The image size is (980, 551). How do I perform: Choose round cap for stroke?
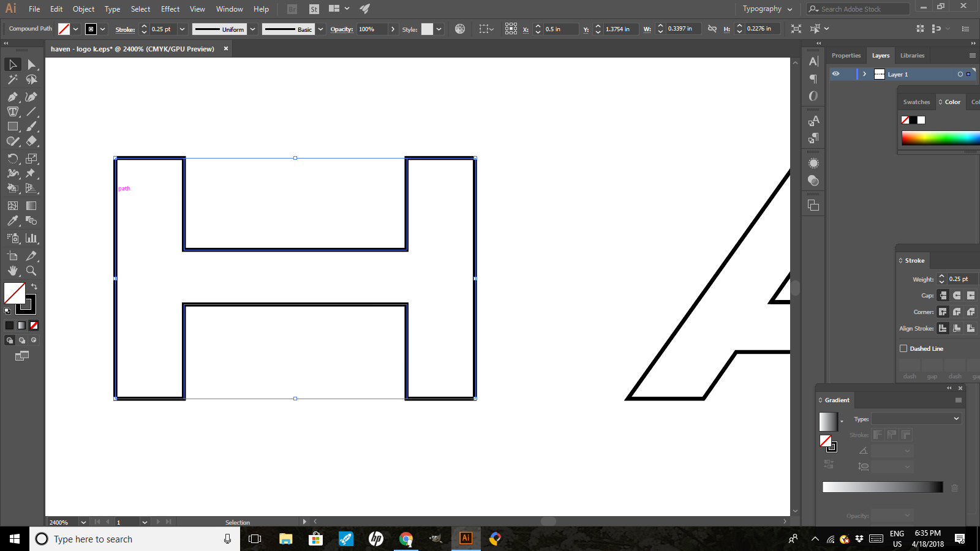click(x=957, y=295)
